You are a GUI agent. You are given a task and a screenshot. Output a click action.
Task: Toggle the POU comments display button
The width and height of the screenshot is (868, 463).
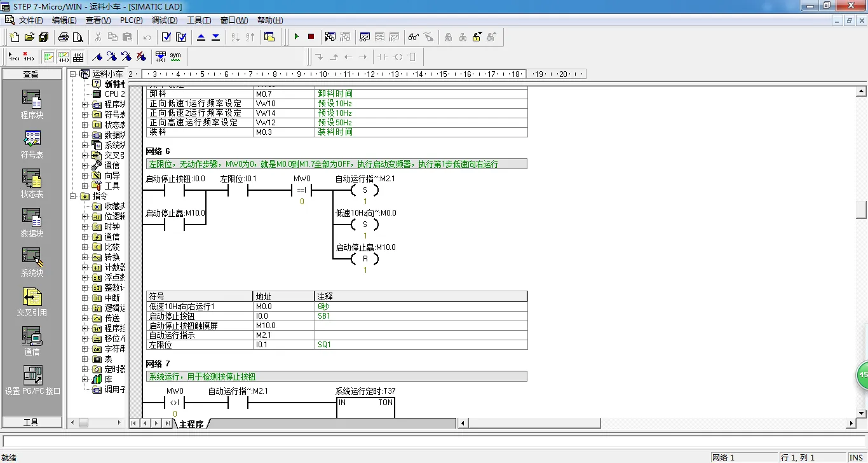[x=49, y=57]
